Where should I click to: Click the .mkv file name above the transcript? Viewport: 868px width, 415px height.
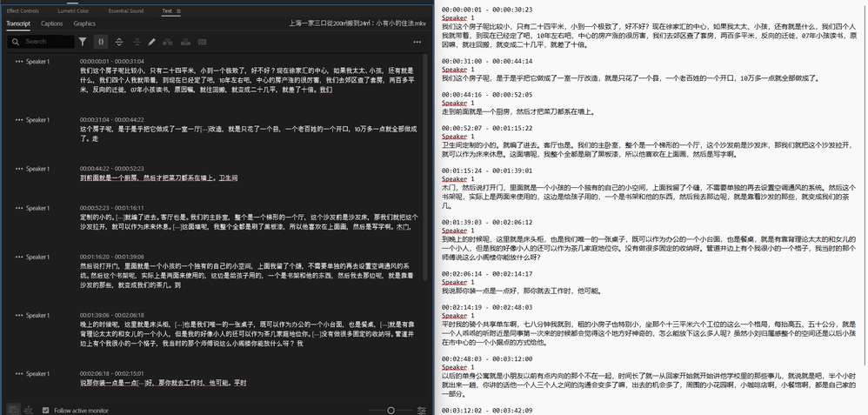(x=357, y=23)
